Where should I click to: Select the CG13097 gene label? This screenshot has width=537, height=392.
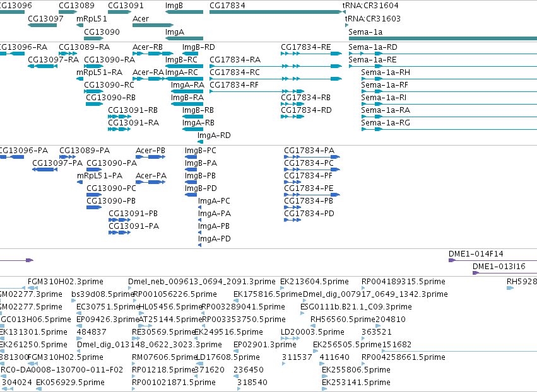coord(45,18)
